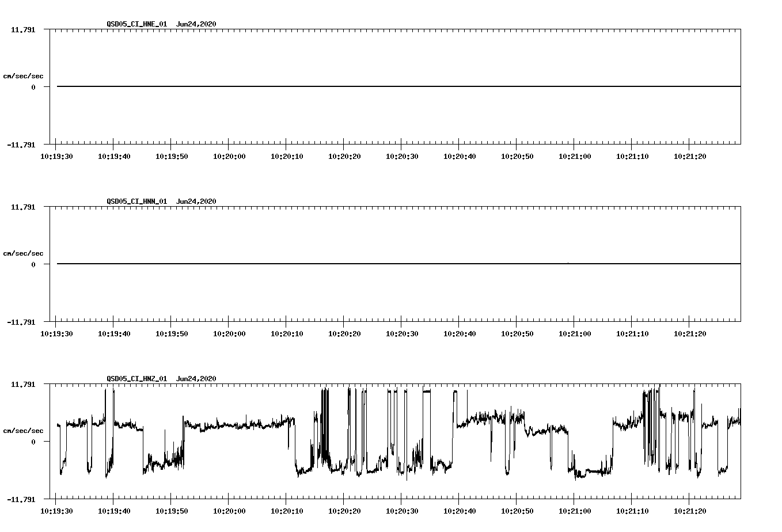Select the Jun24,2020 date beside HNN title
This screenshot has width=782, height=532.
[x=196, y=201]
